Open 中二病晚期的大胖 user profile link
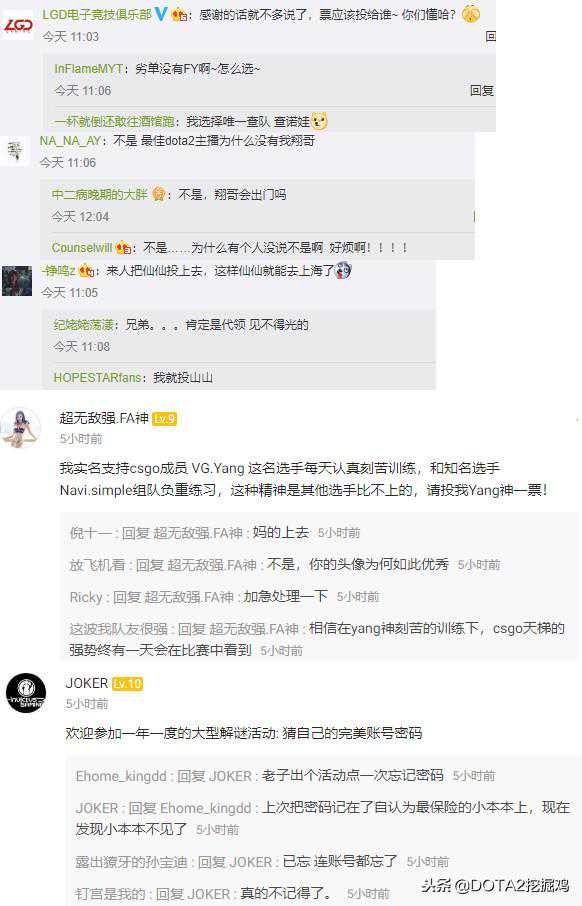Screen dimensions: 582x906 100,195
